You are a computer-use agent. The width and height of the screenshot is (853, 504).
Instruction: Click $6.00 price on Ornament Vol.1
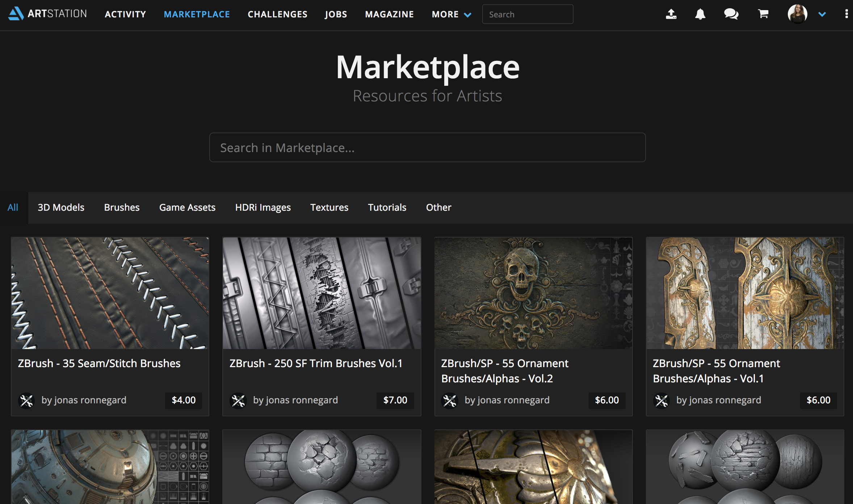(819, 400)
